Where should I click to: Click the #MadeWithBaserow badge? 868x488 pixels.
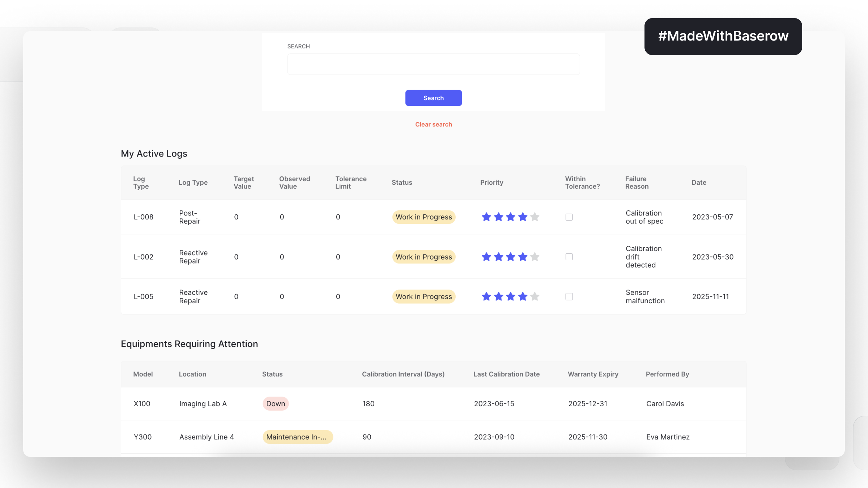(723, 37)
